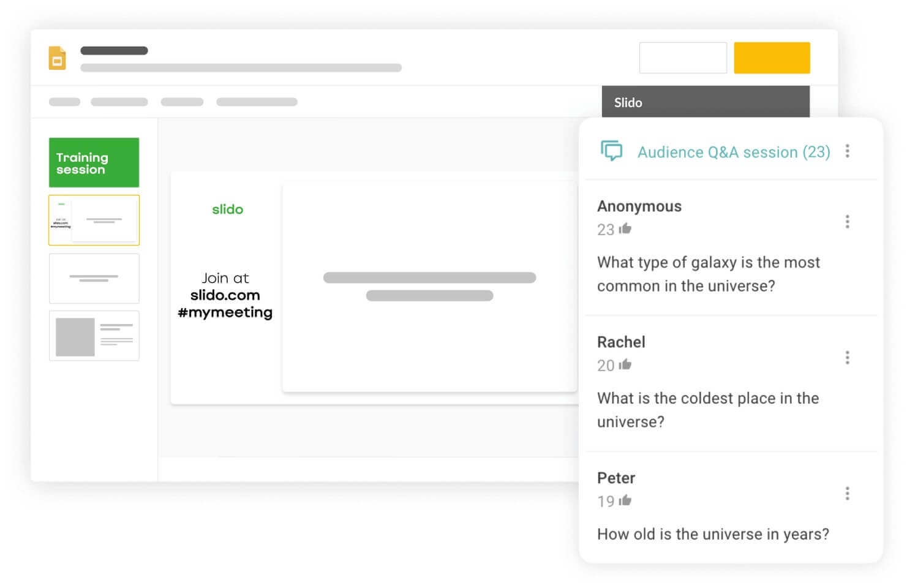Click the Rachel author name

(621, 342)
